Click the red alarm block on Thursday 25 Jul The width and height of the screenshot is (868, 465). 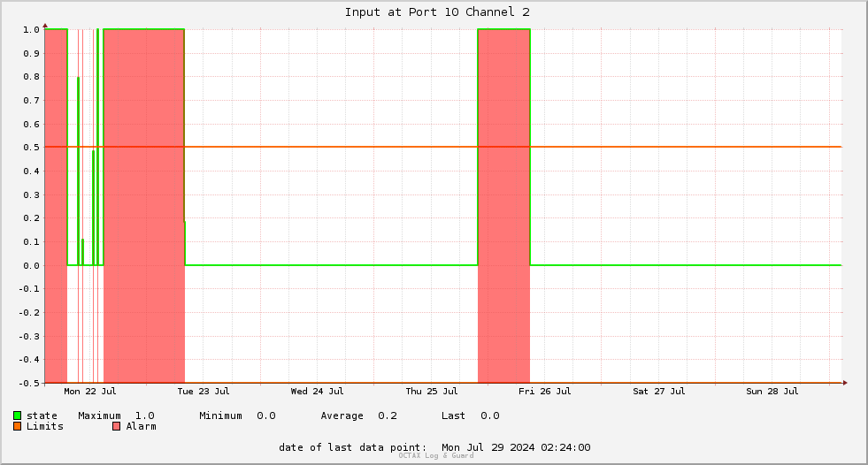tap(503, 206)
